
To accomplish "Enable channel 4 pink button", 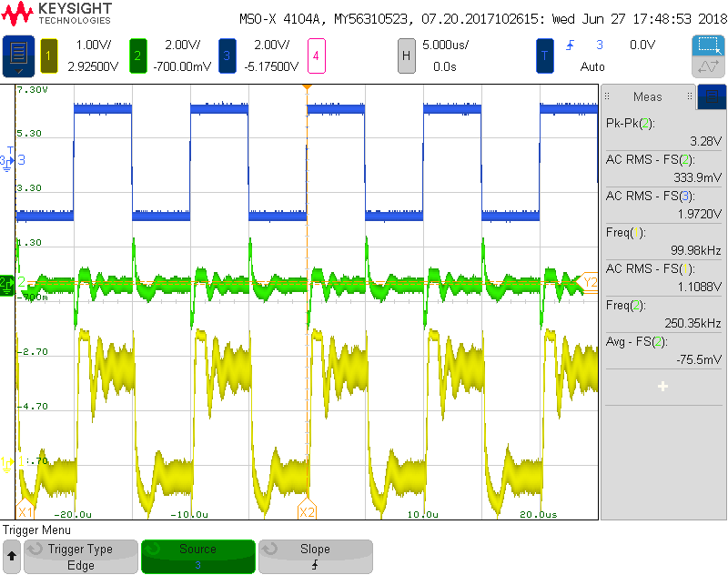I will (316, 56).
